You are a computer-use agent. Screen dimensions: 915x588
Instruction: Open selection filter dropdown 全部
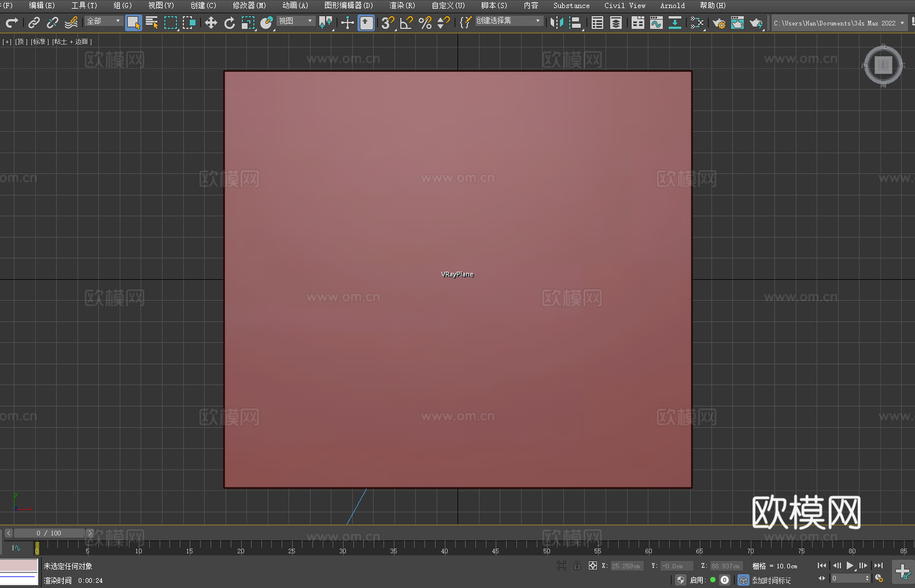pos(104,21)
